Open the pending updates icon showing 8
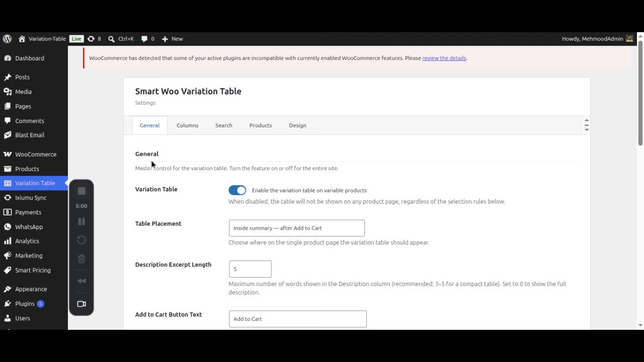This screenshot has width=644, height=362. (94, 39)
